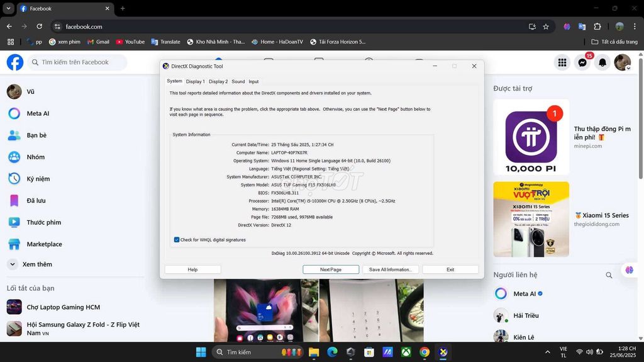644x362 pixels.
Task: Go back in Chrome
Action: (9, 26)
